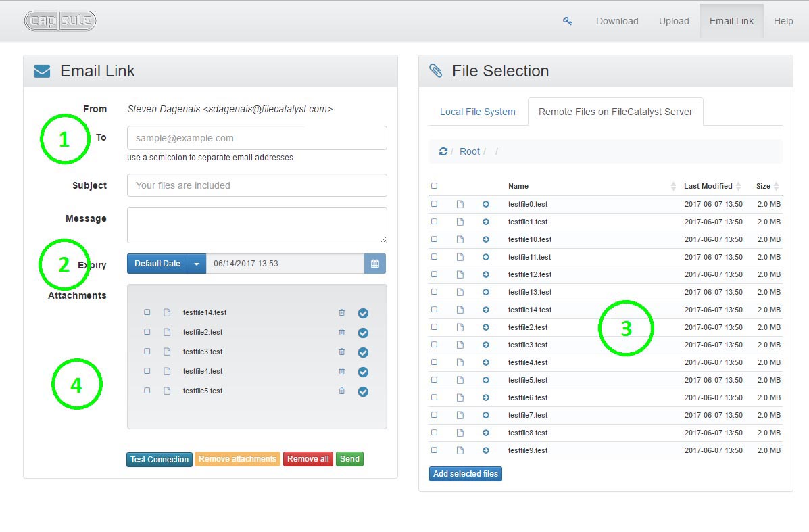Image resolution: width=809 pixels, height=532 pixels.
Task: Click the key icon in top navigation
Action: click(567, 21)
